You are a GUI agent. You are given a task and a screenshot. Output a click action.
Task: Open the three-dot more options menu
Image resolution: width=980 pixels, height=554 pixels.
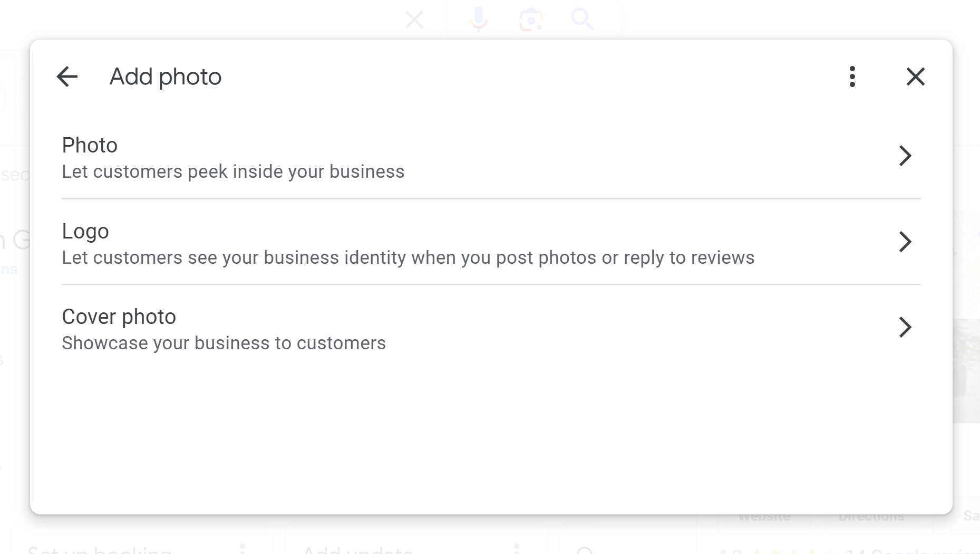[x=852, y=77]
